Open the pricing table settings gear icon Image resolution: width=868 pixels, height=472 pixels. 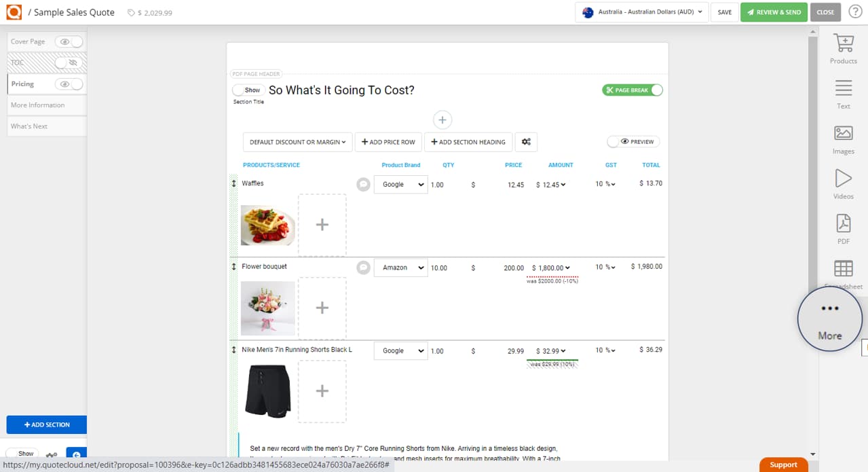pyautogui.click(x=525, y=142)
